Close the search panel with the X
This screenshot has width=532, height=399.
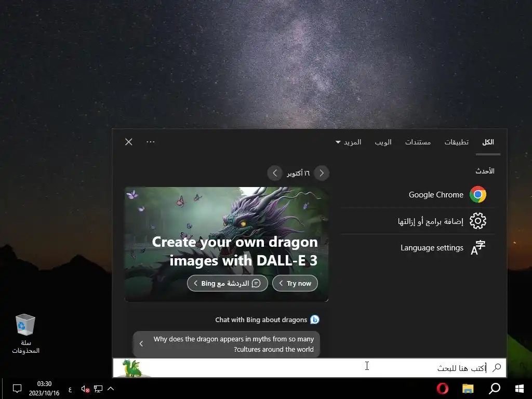(129, 142)
